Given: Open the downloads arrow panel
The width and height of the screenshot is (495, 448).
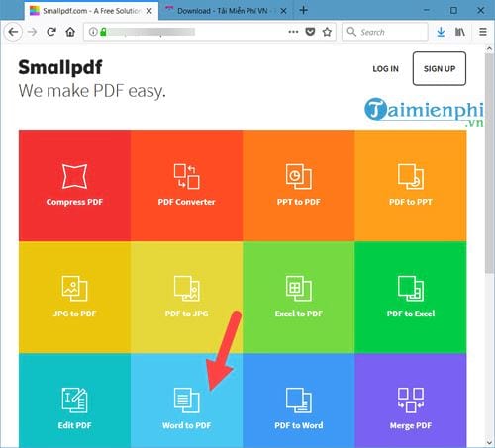Looking at the screenshot, I should point(441,32).
